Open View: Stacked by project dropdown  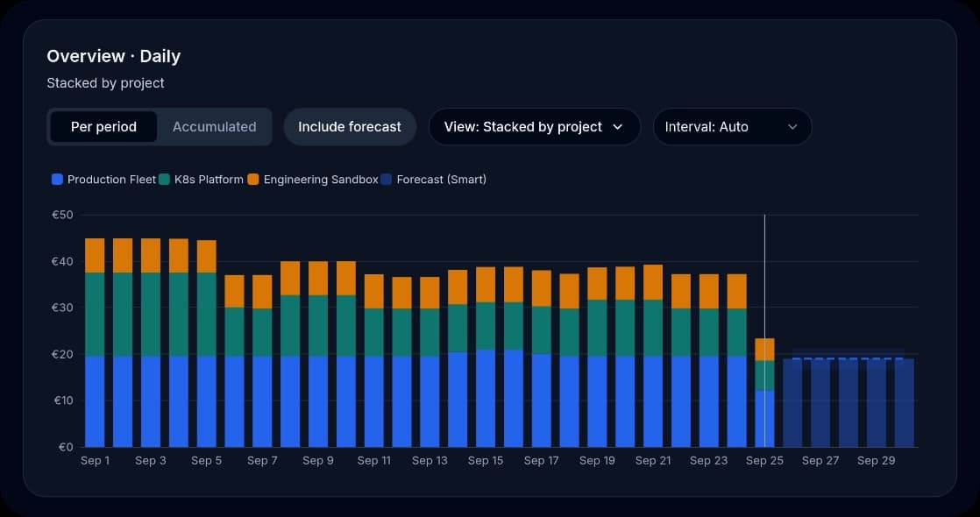[535, 127]
